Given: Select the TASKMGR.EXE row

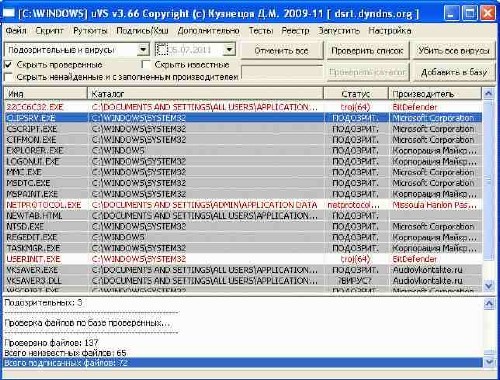Looking at the screenshot, I should (243, 248).
